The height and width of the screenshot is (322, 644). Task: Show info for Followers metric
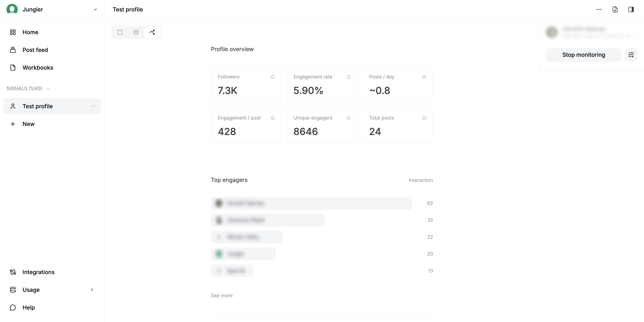coord(273,77)
